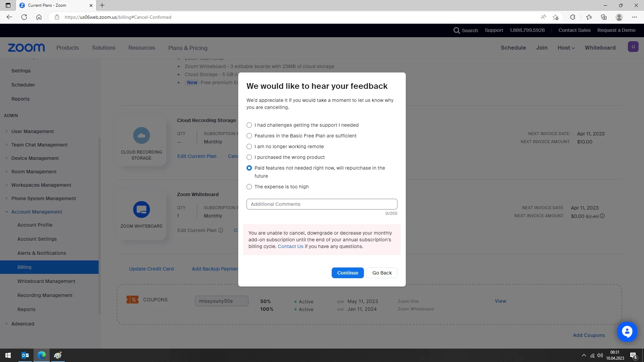
Task: Collapse the Account Management section
Action: click(37, 212)
